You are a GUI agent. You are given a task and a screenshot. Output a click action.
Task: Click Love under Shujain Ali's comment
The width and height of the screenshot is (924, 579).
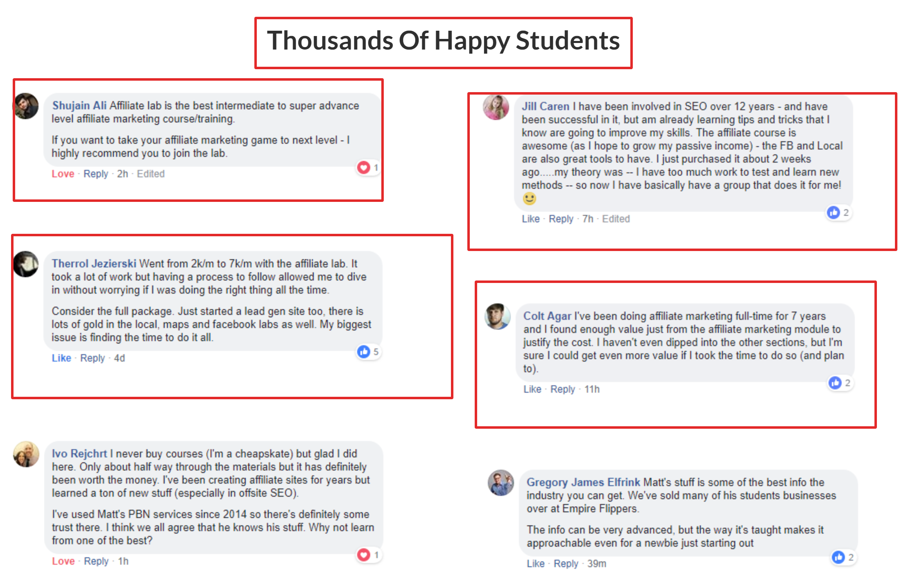[x=63, y=174]
